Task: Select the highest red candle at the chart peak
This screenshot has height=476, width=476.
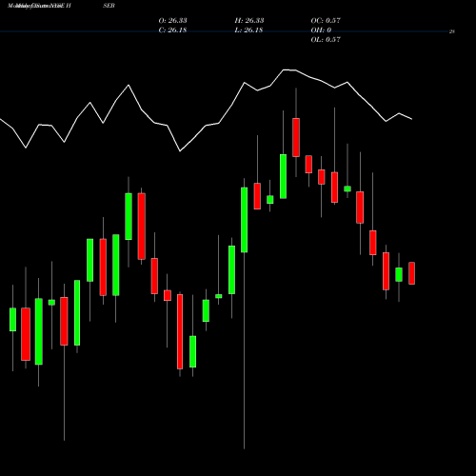Action: tap(296, 137)
